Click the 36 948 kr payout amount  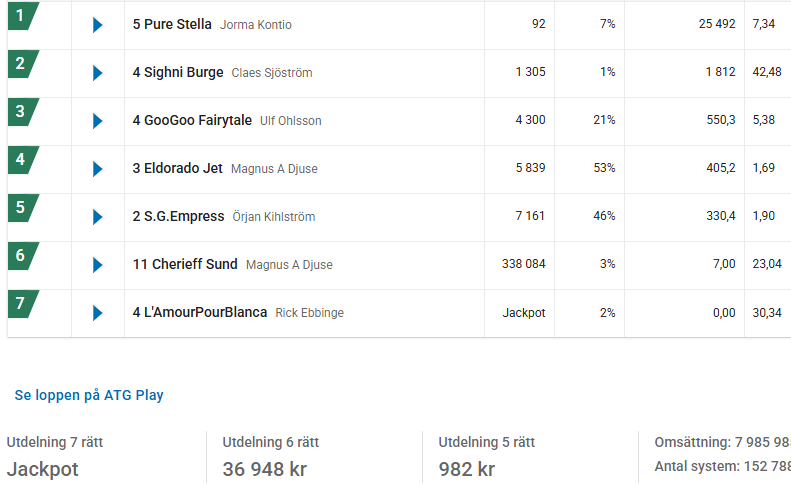click(264, 469)
